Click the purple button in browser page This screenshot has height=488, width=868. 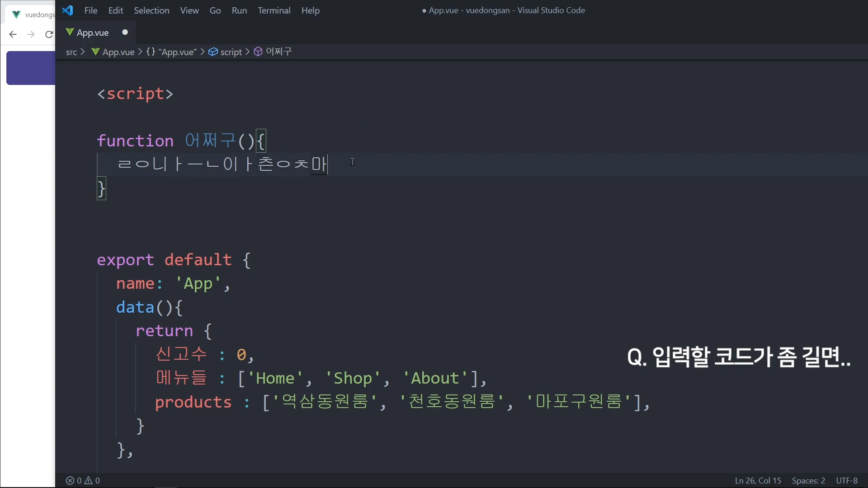tap(31, 68)
